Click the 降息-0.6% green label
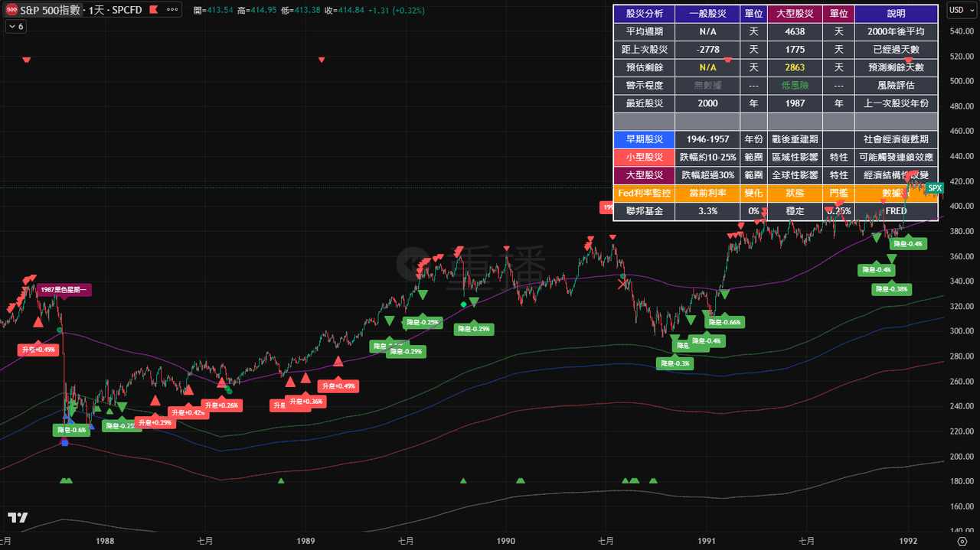This screenshot has height=550, width=980. coord(73,430)
